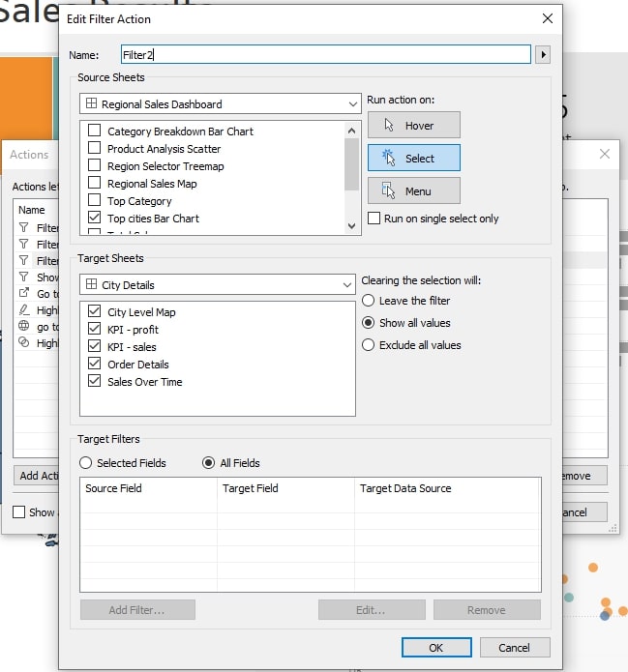The width and height of the screenshot is (628, 672).
Task: Click the Menu cursor icon
Action: [x=388, y=190]
